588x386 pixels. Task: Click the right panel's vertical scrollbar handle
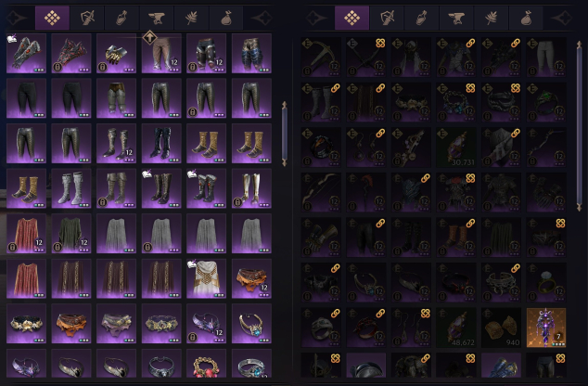pyautogui.click(x=580, y=126)
